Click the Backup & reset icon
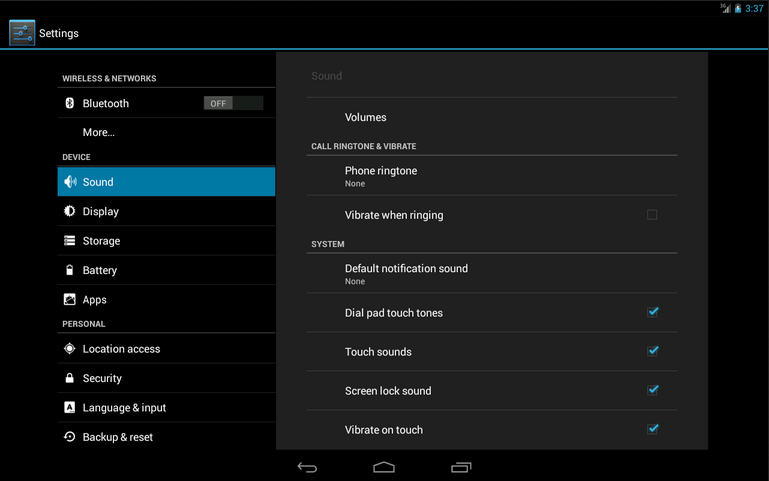This screenshot has width=769, height=481. tap(70, 436)
